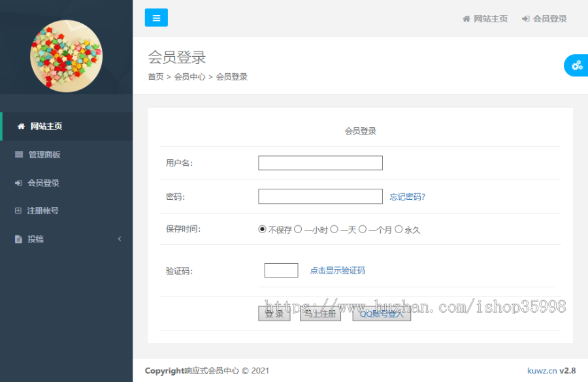Viewport: 588px width, 382px height.
Task: Click the sign-in icon beside sidebar 会员登录
Action: pos(18,183)
